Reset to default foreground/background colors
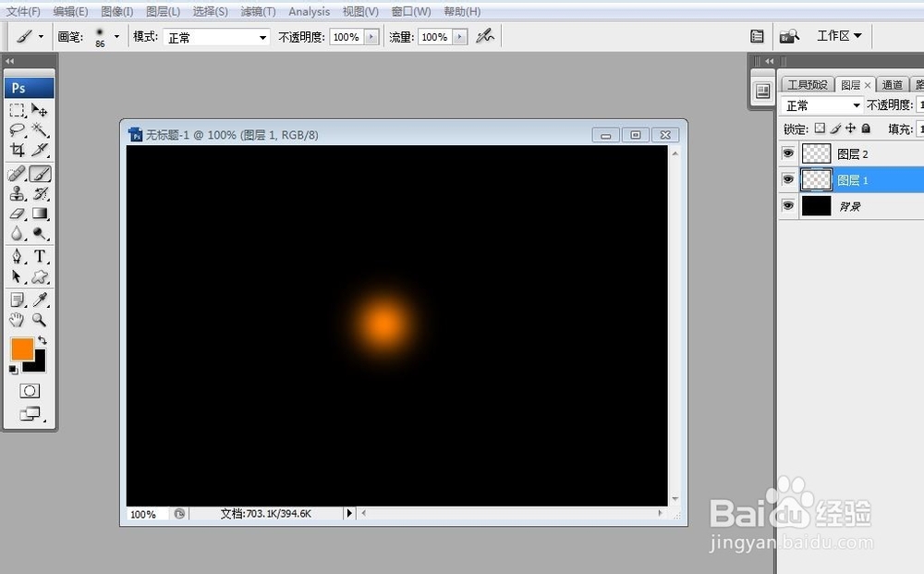The image size is (924, 574). tap(13, 370)
